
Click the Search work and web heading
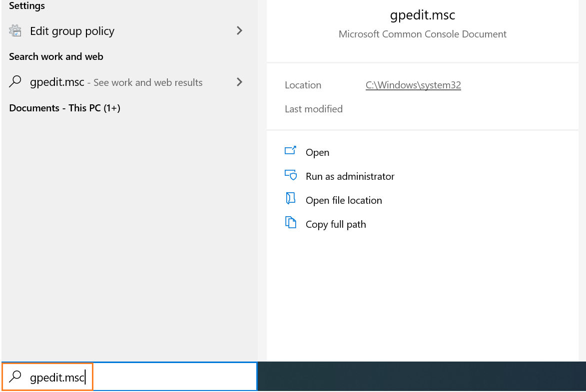pos(56,57)
